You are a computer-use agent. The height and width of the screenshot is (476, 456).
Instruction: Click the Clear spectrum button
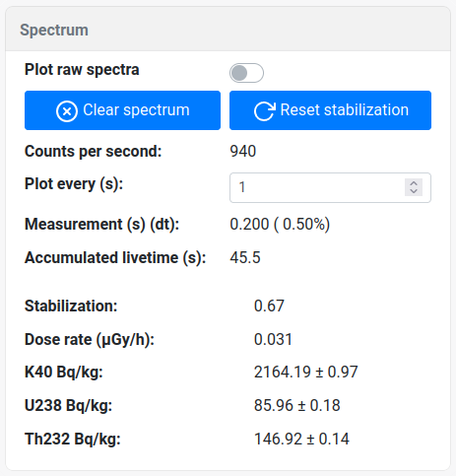coord(122,110)
